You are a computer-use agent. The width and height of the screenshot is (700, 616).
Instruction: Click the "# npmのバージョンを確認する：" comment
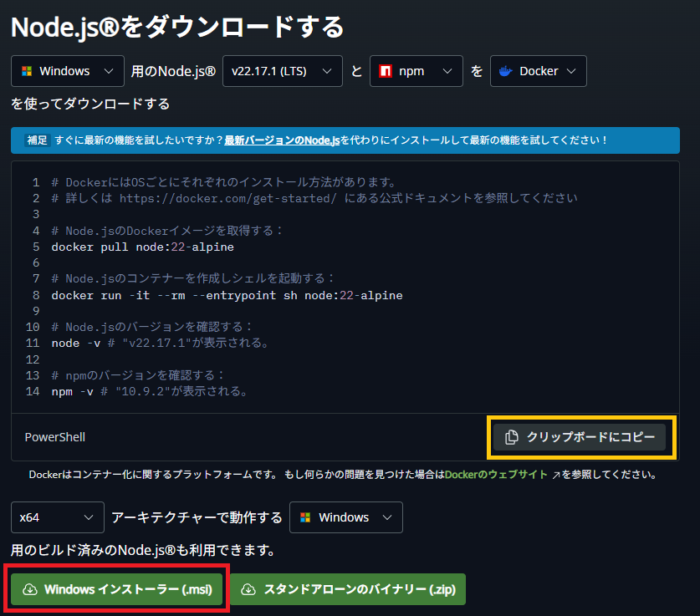pos(138,375)
